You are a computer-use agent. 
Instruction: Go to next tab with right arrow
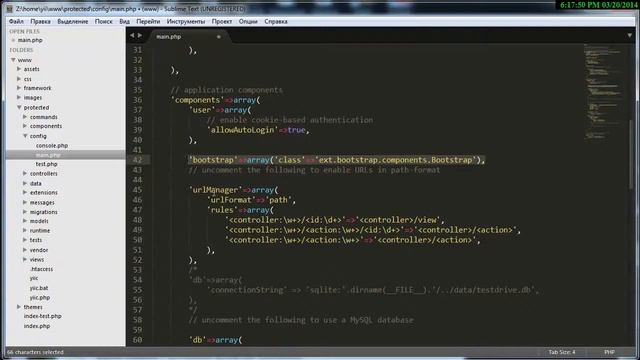(140, 36)
